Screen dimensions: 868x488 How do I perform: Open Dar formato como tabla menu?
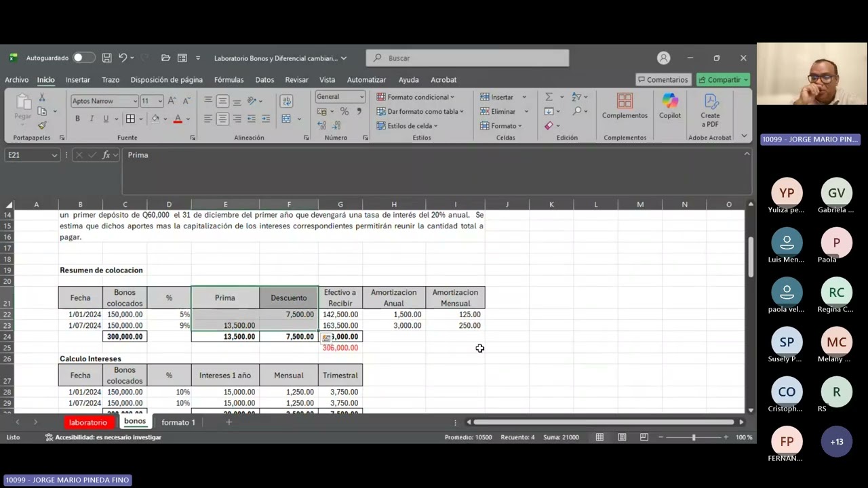(x=420, y=111)
